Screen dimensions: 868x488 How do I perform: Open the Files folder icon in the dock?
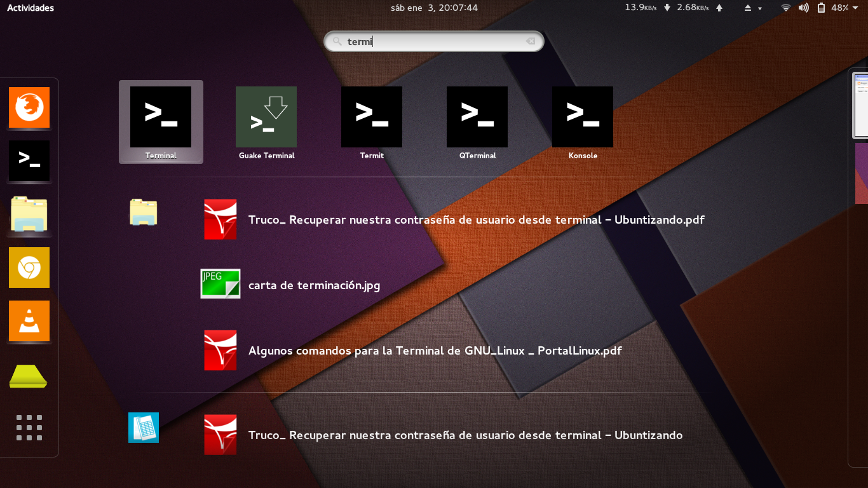tap(29, 215)
